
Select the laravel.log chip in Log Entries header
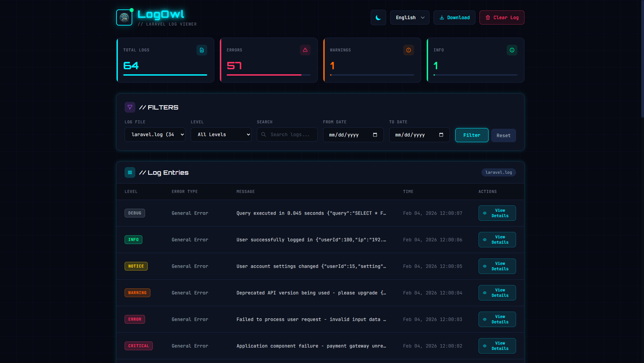pos(499,172)
